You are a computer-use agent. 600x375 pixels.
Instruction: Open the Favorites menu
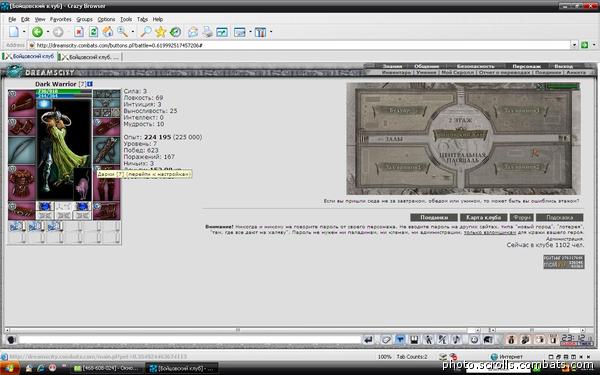60,19
